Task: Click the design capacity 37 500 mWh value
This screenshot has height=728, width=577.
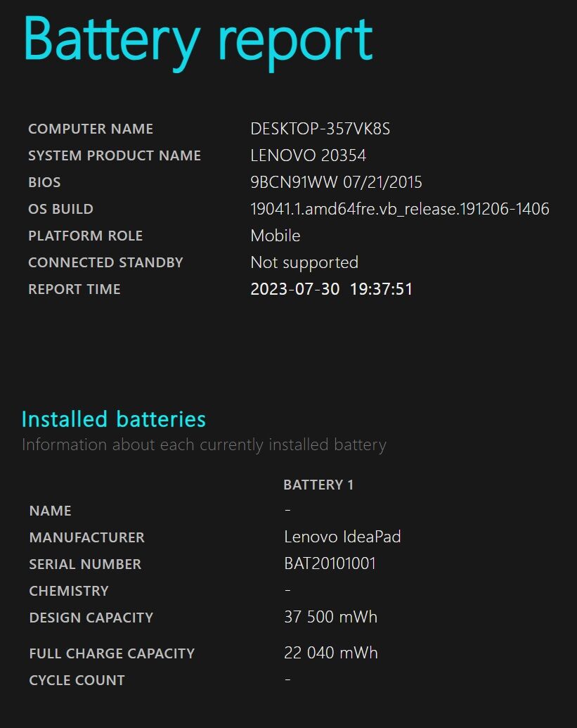Action: coord(330,617)
